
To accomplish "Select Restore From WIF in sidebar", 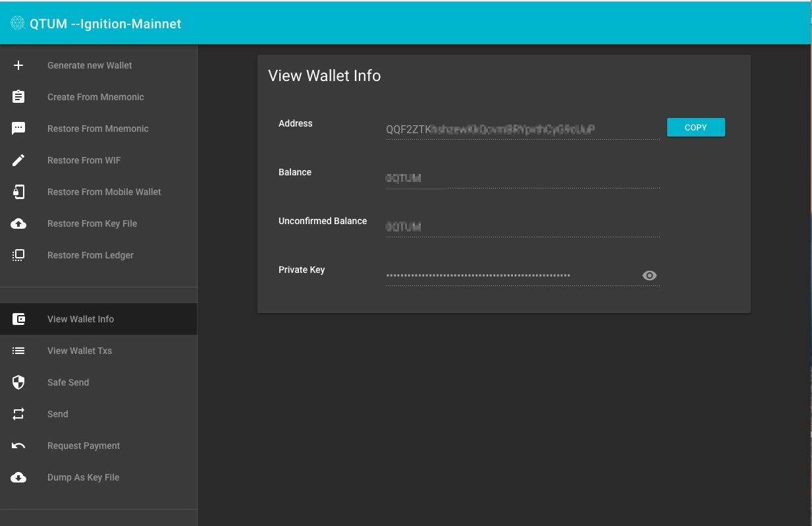I will (x=98, y=160).
